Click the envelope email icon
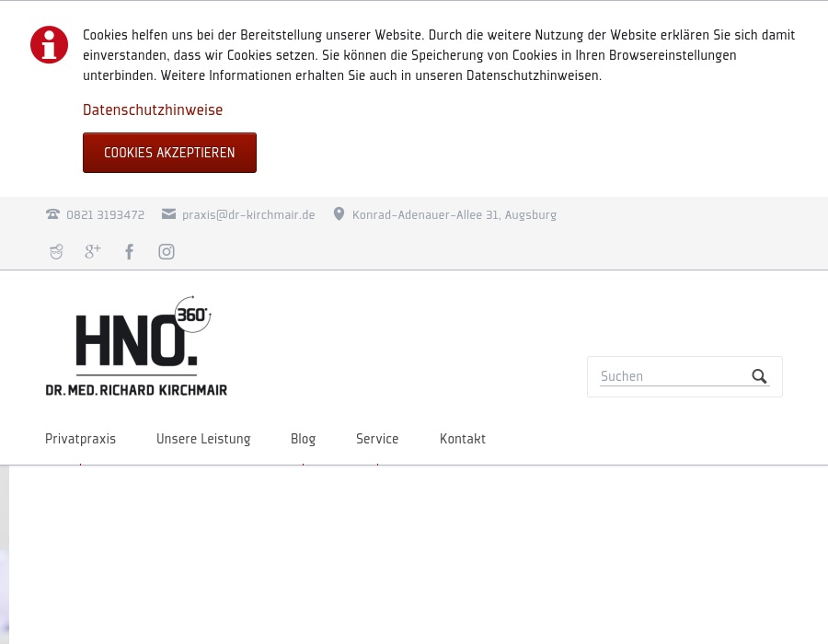The height and width of the screenshot is (644, 828). [168, 213]
